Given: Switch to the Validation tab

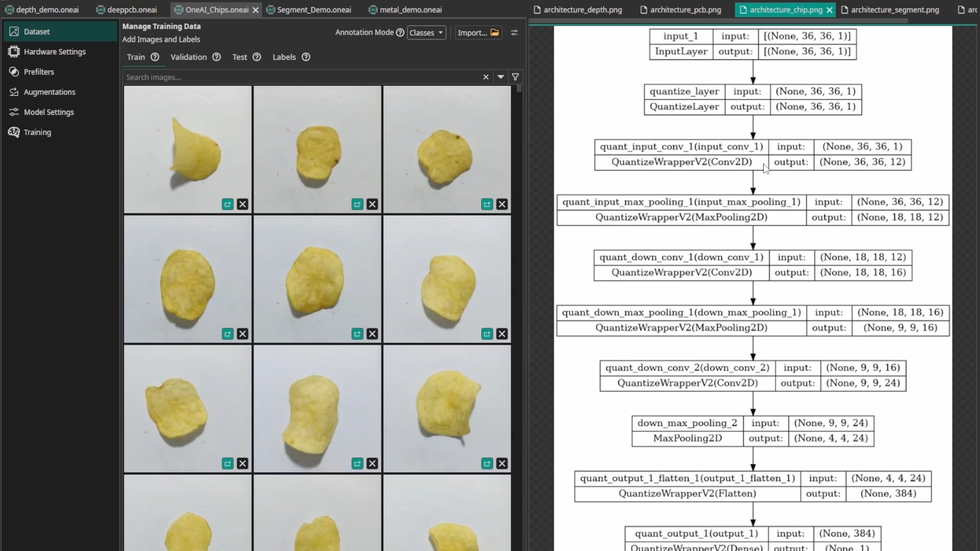Looking at the screenshot, I should 188,57.
